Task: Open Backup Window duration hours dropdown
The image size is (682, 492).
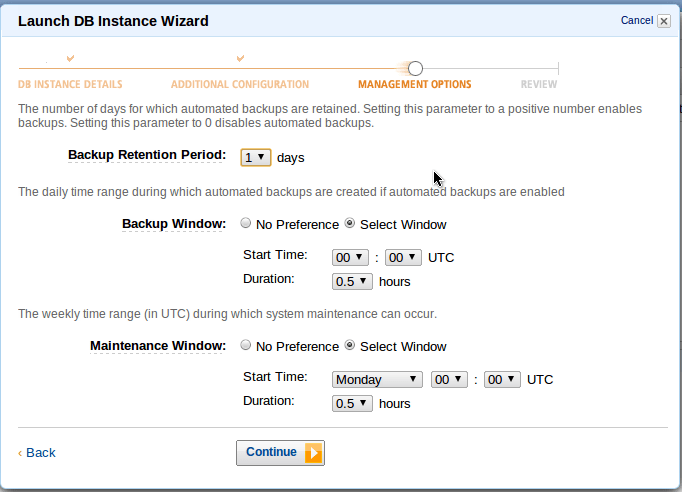Action: point(351,281)
